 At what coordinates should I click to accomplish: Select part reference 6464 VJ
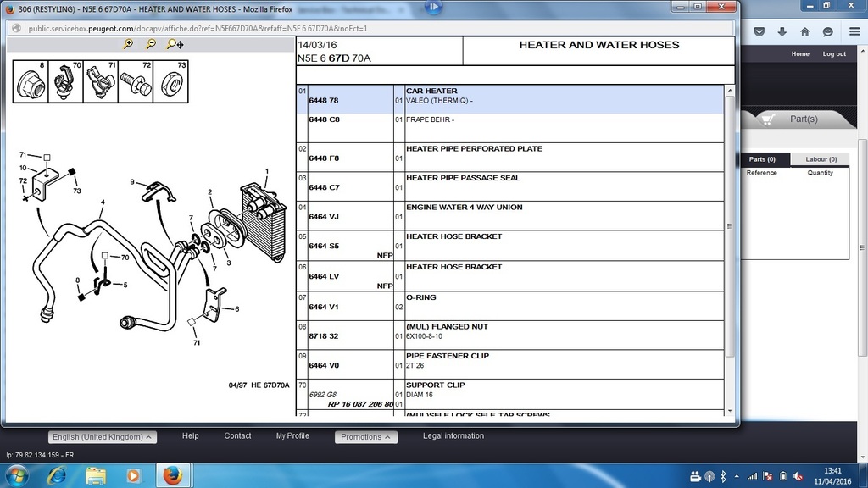[324, 217]
